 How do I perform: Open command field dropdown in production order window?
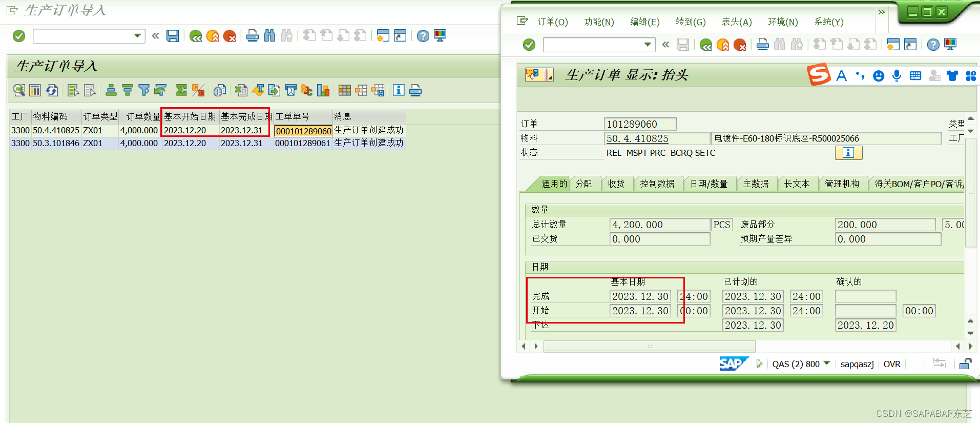pos(648,45)
